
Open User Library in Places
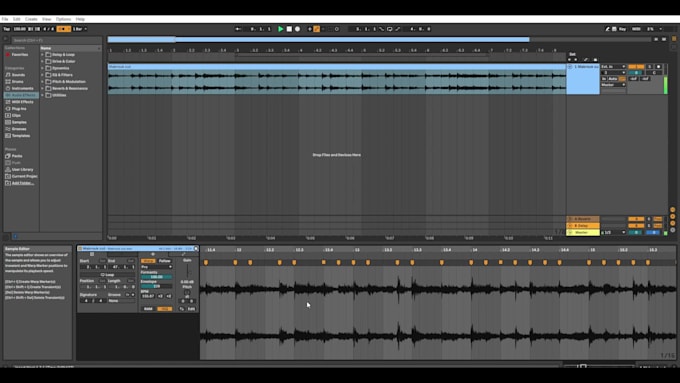pyautogui.click(x=23, y=170)
